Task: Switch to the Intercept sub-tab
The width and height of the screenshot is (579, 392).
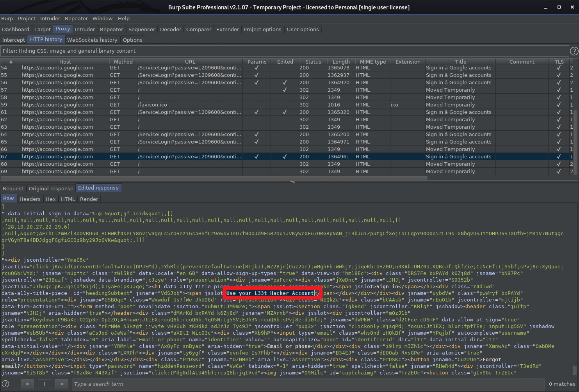Action: 14,40
